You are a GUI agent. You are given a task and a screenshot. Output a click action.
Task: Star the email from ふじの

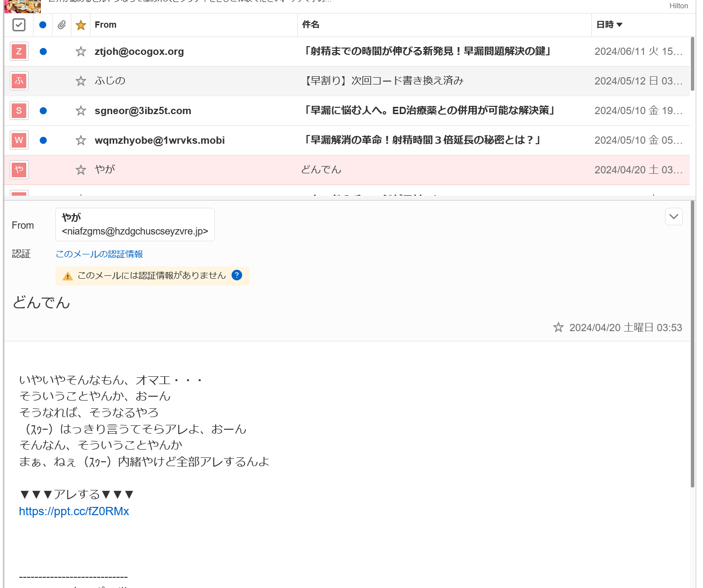pos(81,81)
